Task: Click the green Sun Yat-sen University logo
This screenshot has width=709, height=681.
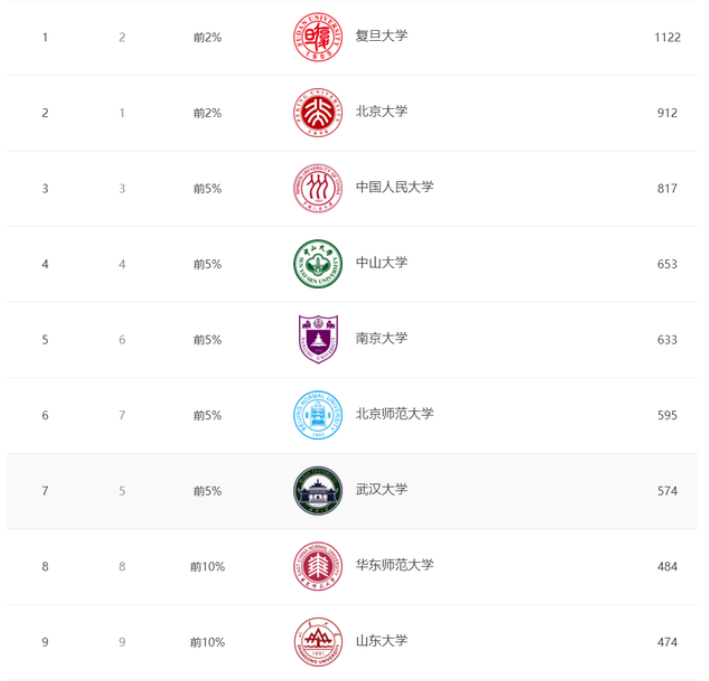Action: (316, 264)
